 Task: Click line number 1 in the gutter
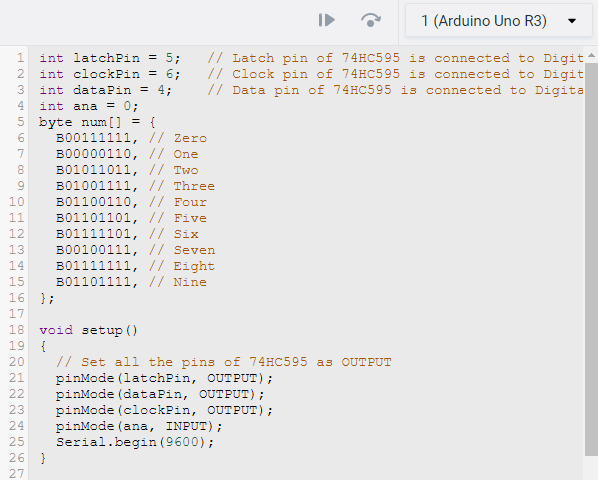pyautogui.click(x=21, y=58)
